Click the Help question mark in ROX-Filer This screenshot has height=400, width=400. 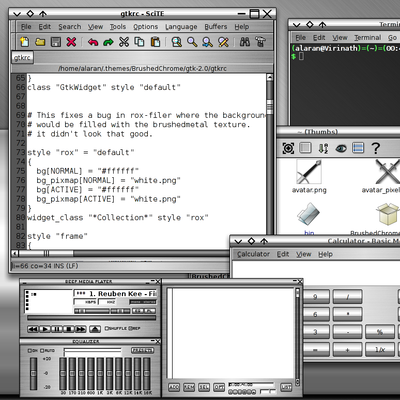[x=376, y=148]
